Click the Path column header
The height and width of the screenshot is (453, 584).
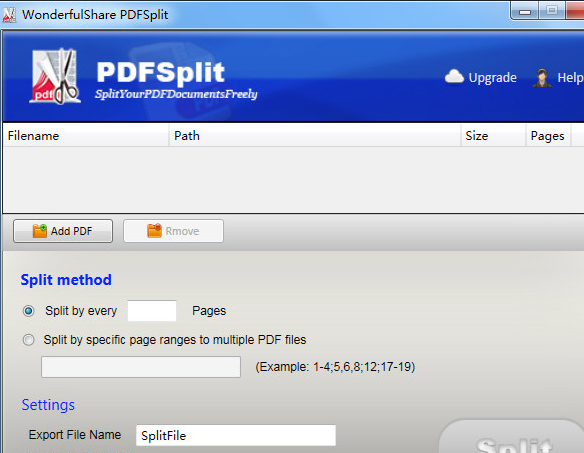[x=315, y=136]
